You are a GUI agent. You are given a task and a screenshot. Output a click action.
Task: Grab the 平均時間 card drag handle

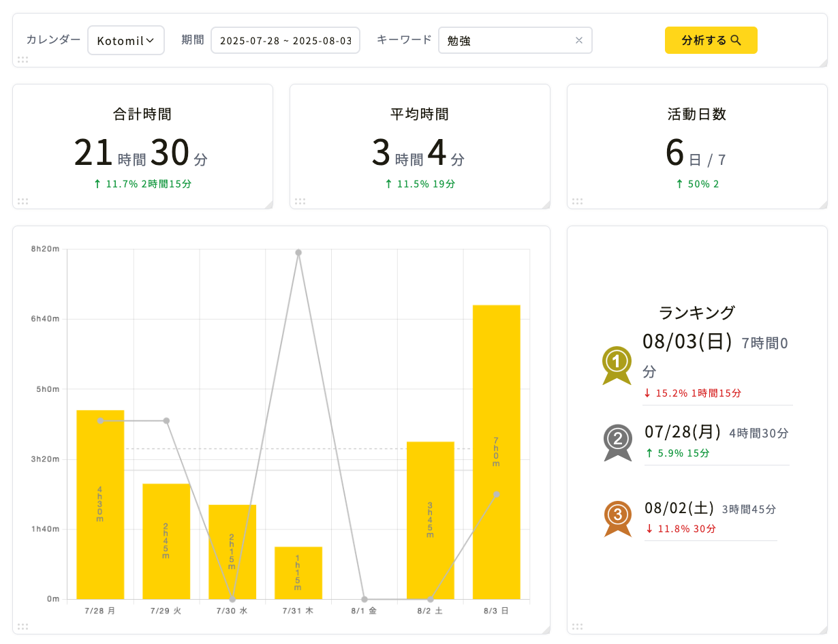pos(300,201)
